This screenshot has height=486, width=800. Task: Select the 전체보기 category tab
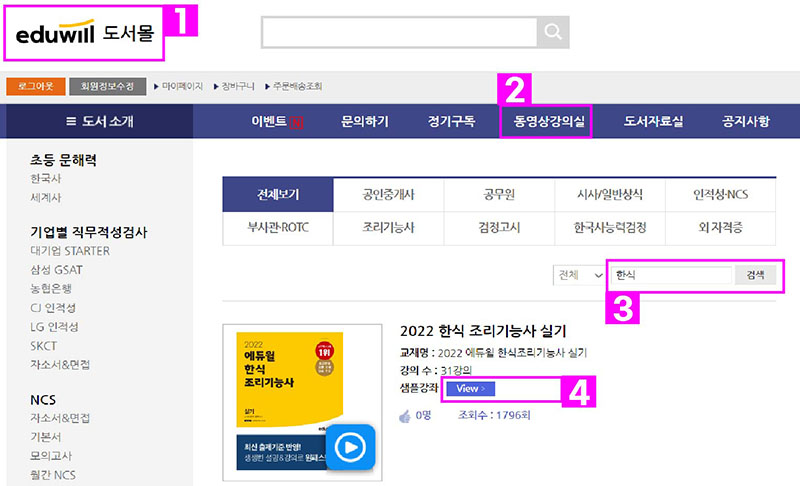point(278,194)
